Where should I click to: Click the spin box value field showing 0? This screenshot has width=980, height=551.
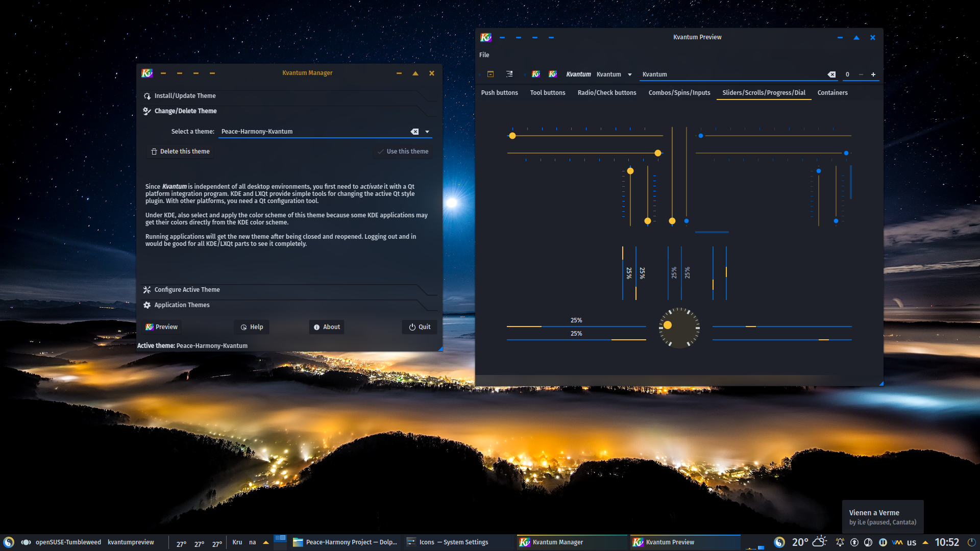click(848, 74)
